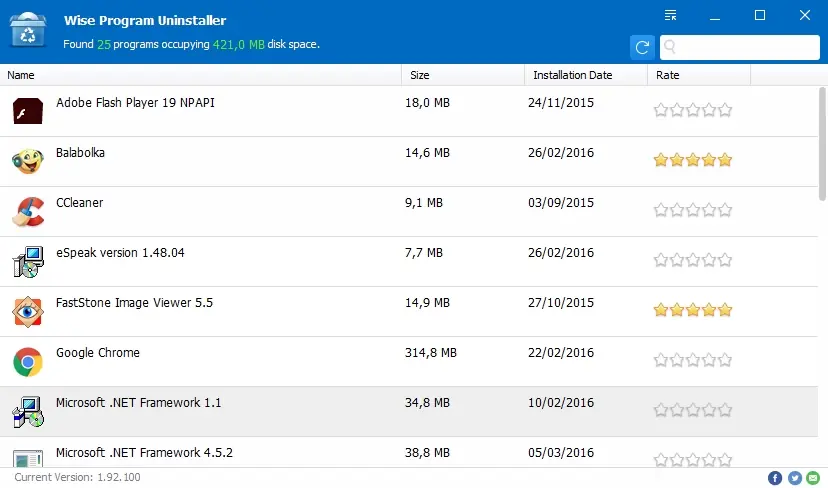
Task: Click the Wise Program Uninstaller logo
Action: 28,31
